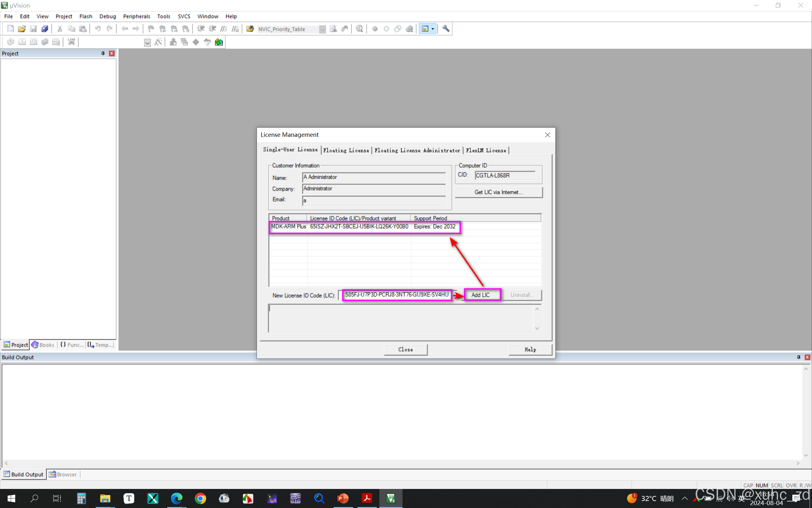The height and width of the screenshot is (508, 812).
Task: Close the Build Output panel
Action: [807, 357]
